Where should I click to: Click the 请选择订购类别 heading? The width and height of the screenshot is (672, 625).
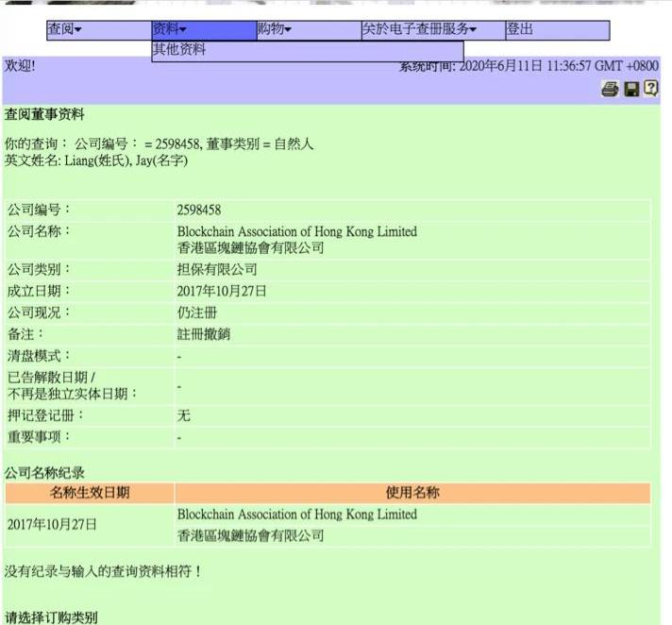[x=51, y=617]
